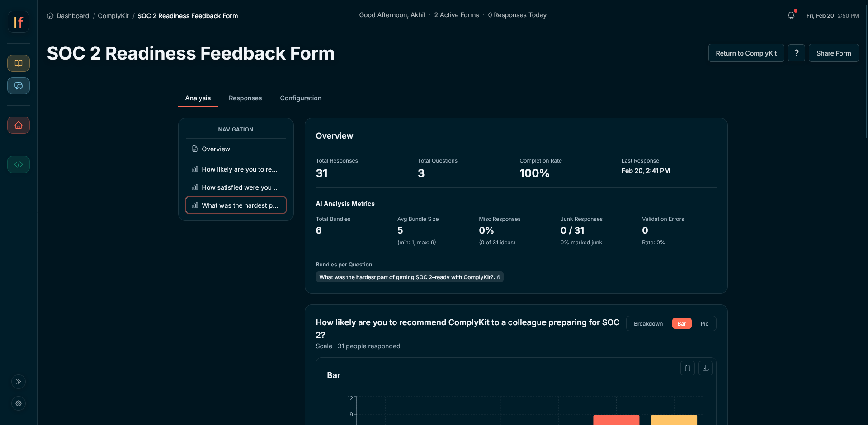Viewport: 868px width, 425px height.
Task: Open the embed code icon in sidebar
Action: (x=18, y=164)
